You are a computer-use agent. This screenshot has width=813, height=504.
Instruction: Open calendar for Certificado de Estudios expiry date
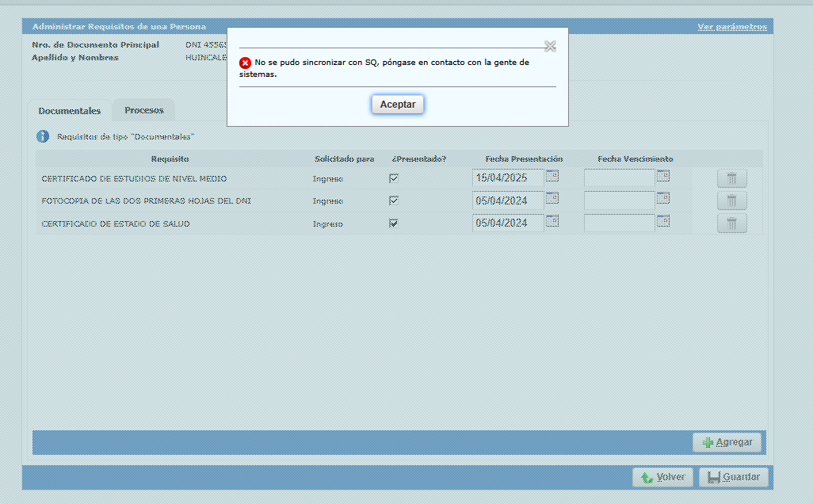coord(662,176)
